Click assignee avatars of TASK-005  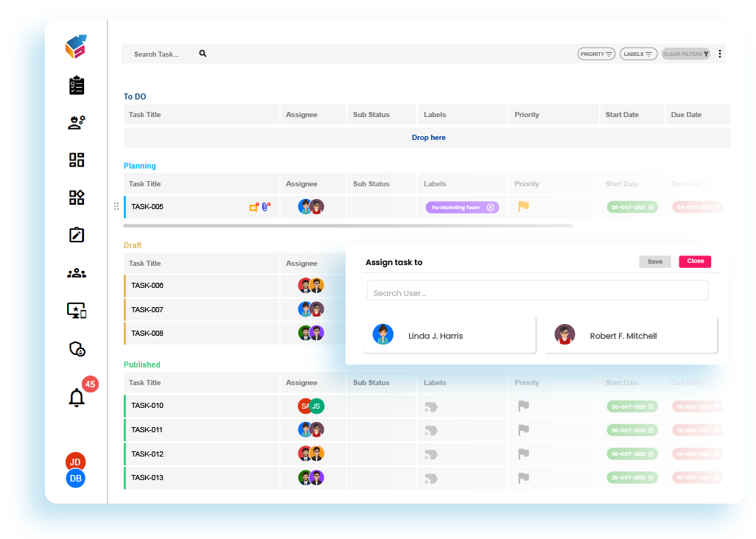pos(311,207)
